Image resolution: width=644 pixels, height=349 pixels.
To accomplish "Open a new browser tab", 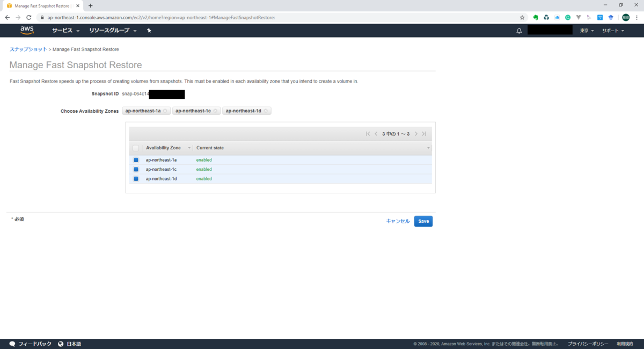I will [x=90, y=5].
